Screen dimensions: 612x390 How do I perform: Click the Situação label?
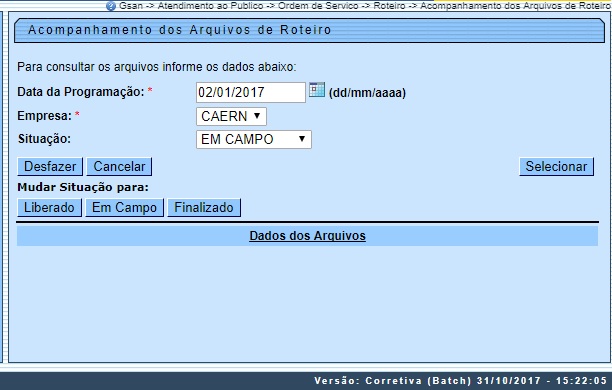pyautogui.click(x=44, y=139)
